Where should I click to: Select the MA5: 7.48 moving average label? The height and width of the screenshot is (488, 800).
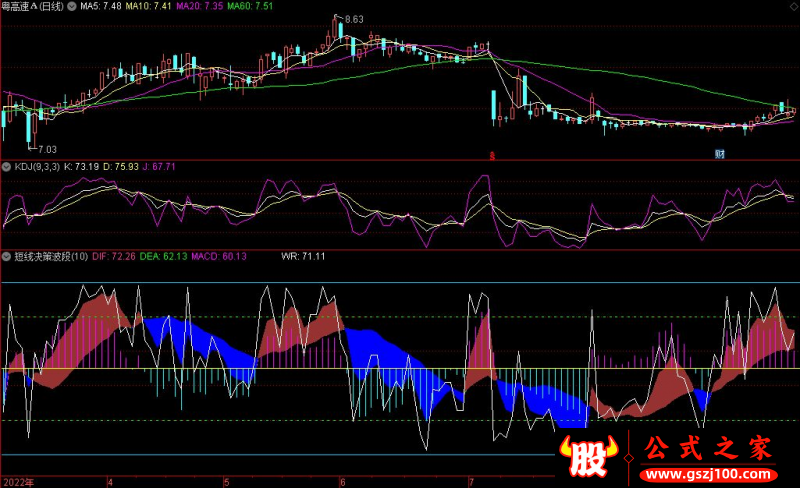point(101,6)
